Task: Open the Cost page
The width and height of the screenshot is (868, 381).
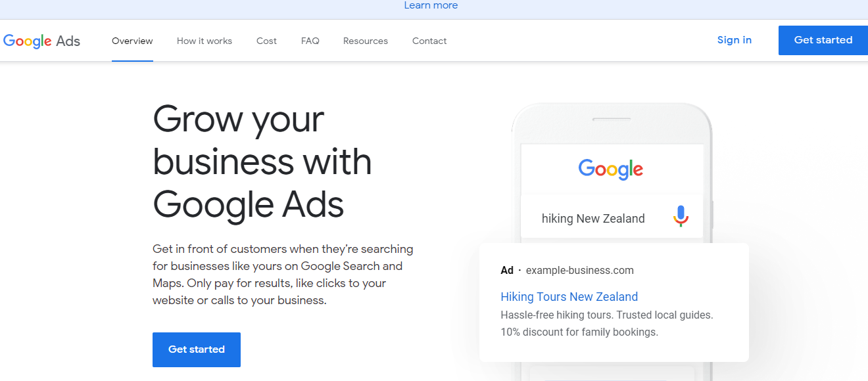Action: tap(266, 41)
